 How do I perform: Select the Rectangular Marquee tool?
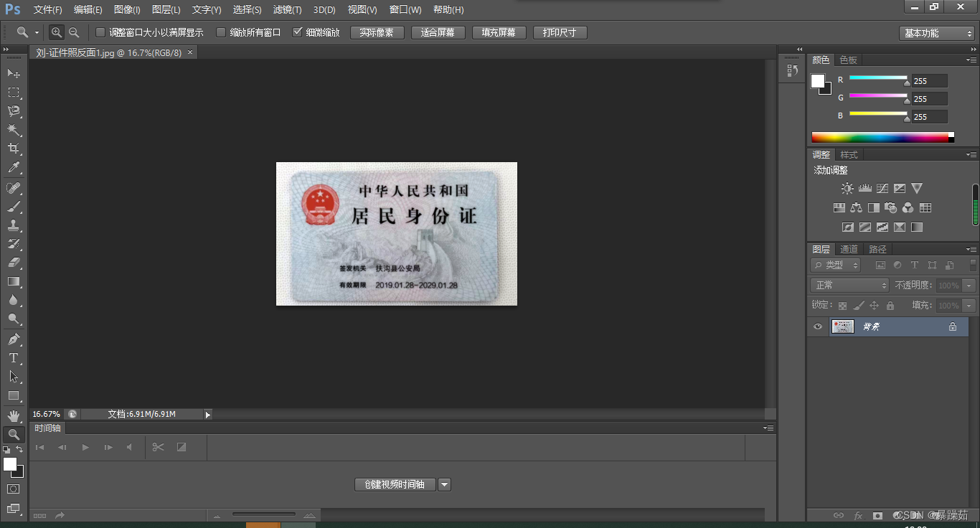point(14,93)
